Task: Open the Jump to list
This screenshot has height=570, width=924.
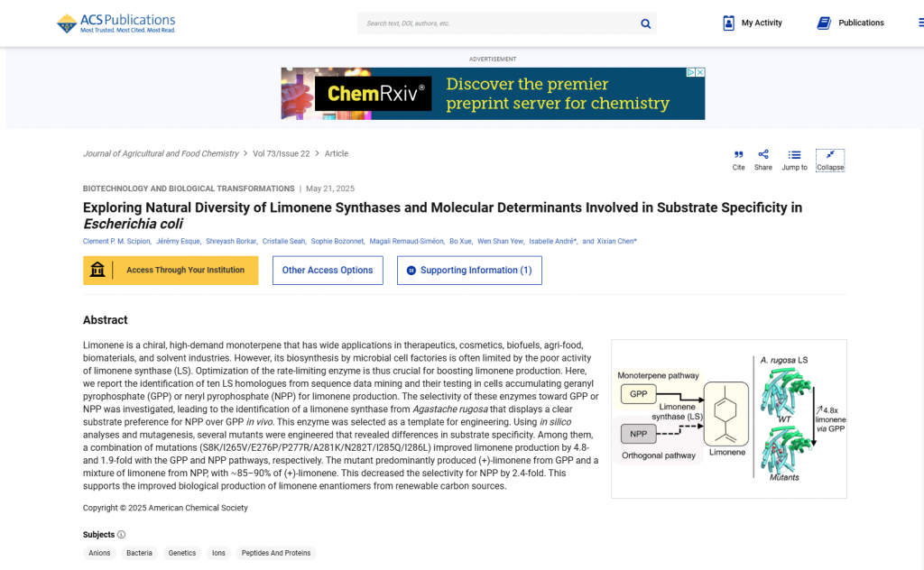Action: point(794,160)
